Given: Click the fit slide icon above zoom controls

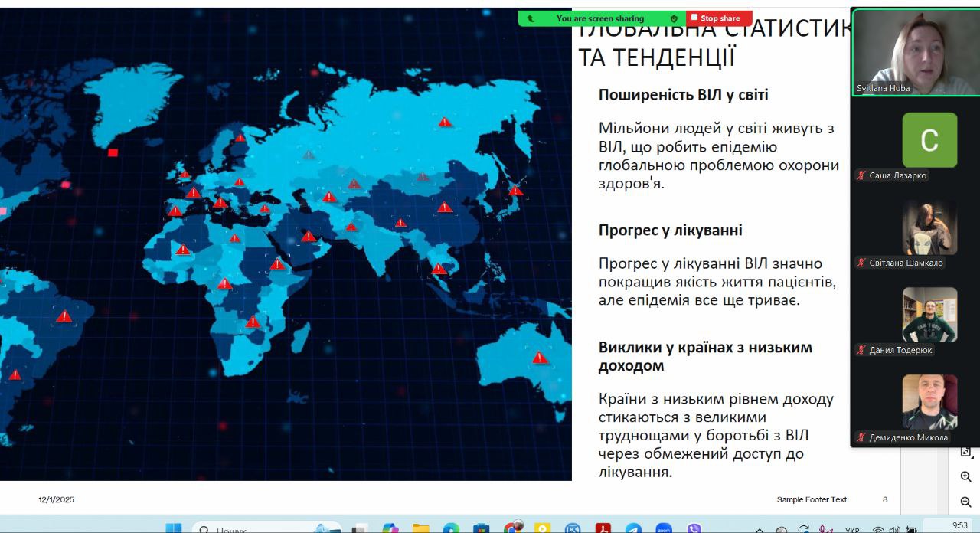Looking at the screenshot, I should (x=965, y=452).
